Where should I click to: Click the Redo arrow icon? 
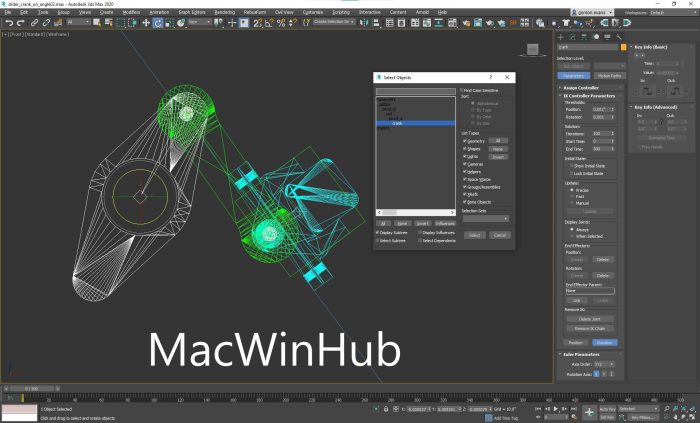pos(21,23)
